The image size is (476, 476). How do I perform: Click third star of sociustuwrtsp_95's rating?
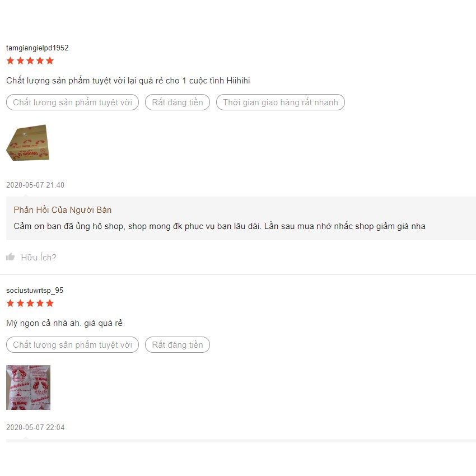point(30,304)
